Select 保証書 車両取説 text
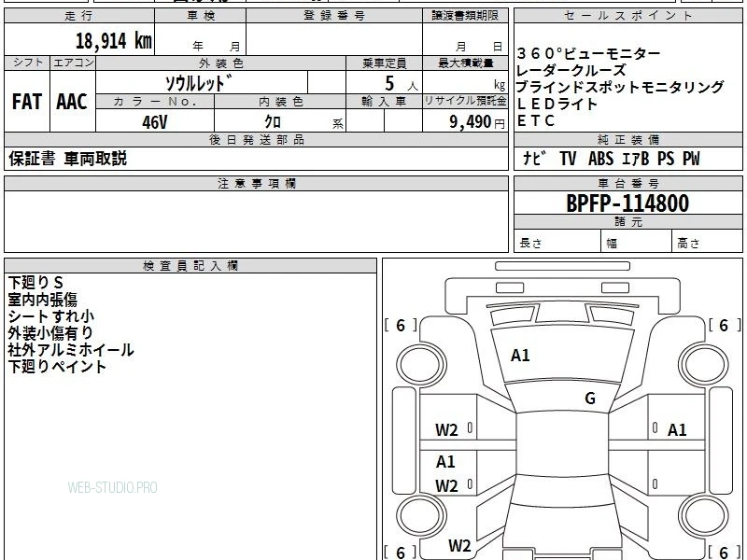The height and width of the screenshot is (560, 747). tap(67, 158)
